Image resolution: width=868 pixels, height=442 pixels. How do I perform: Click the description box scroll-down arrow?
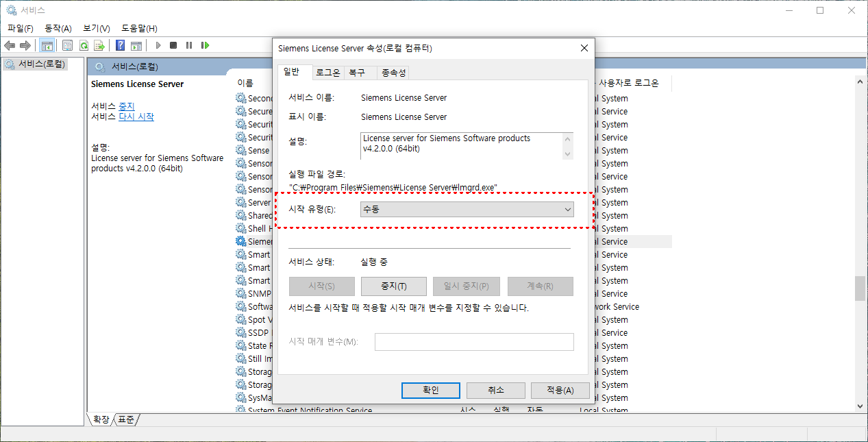coord(567,154)
